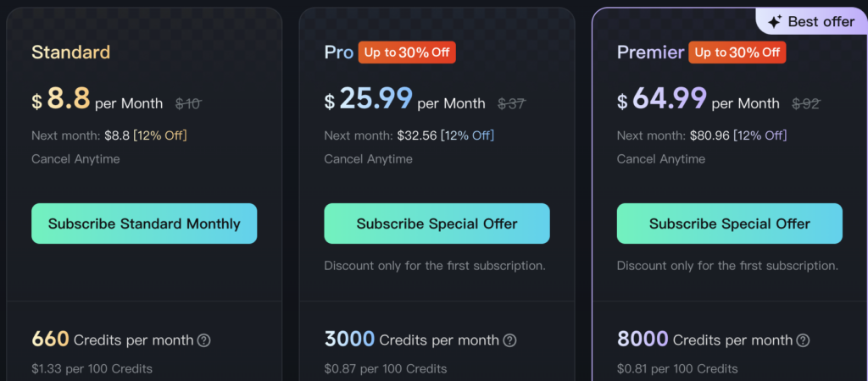Click the Premier plan's Up to 30% Off badge

pos(737,52)
